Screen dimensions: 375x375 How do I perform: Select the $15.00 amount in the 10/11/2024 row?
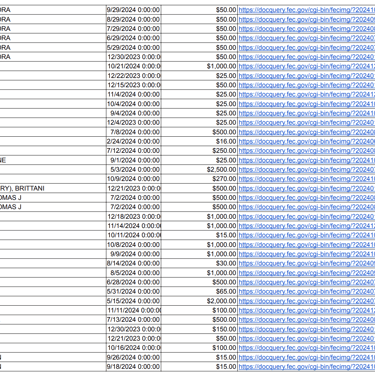[x=199, y=235]
